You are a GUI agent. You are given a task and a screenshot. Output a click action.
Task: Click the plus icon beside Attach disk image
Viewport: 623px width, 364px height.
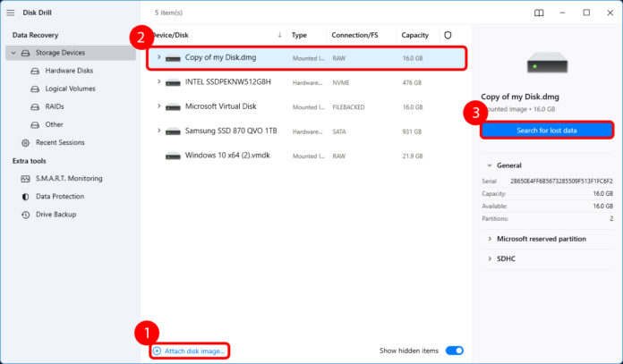tap(157, 351)
